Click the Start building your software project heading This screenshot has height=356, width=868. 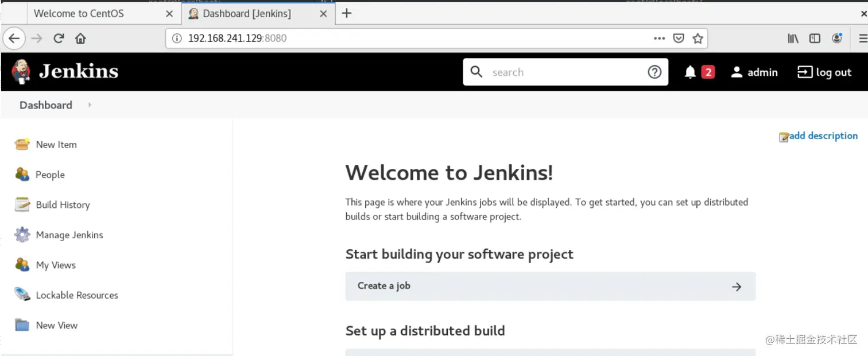[459, 254]
